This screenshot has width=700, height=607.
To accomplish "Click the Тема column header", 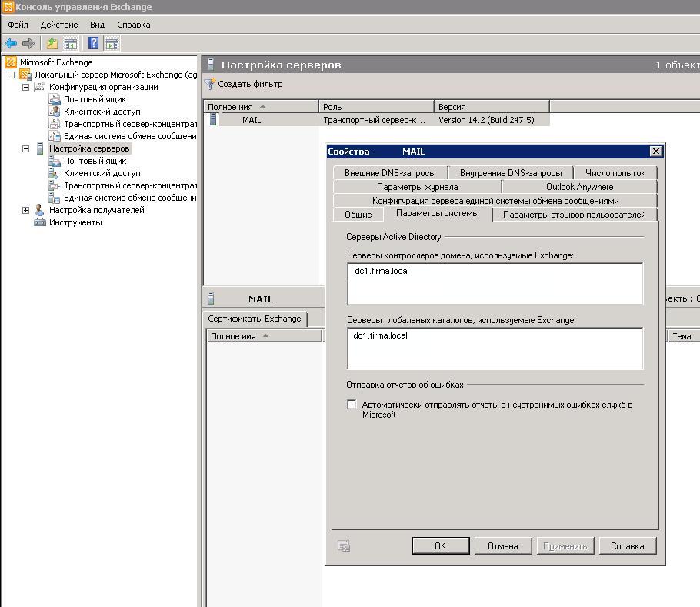I will tap(683, 336).
